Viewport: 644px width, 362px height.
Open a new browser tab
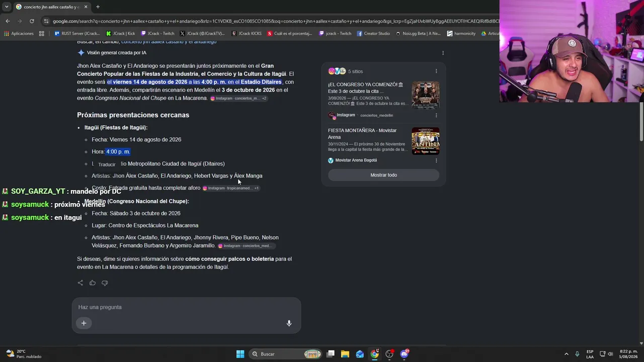pyautogui.click(x=98, y=7)
